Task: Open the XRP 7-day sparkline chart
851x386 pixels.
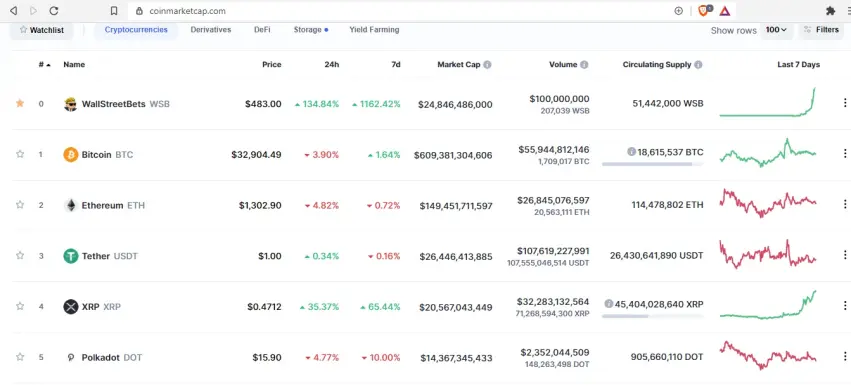Action: [x=768, y=305]
